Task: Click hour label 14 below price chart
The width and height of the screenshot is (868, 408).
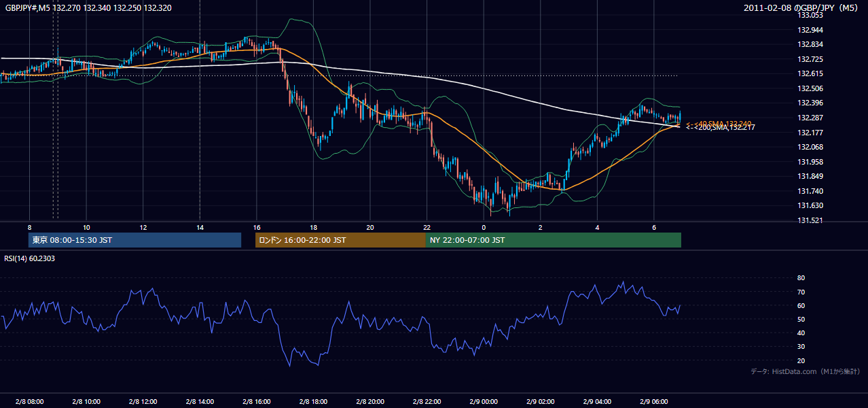Action: [200, 227]
